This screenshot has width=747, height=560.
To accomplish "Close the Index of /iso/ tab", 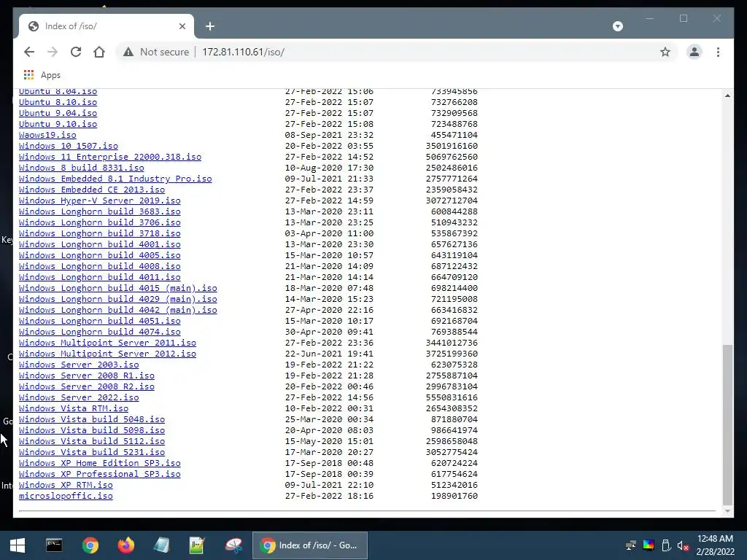I will (182, 26).
